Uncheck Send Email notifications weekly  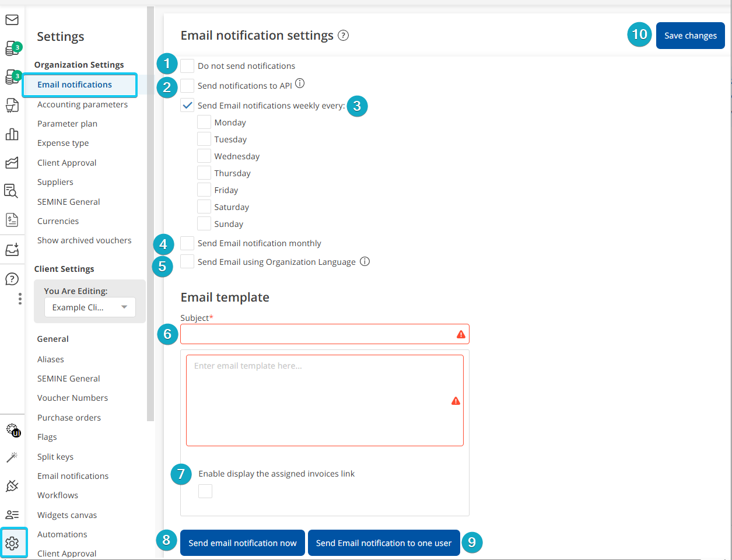pyautogui.click(x=187, y=106)
